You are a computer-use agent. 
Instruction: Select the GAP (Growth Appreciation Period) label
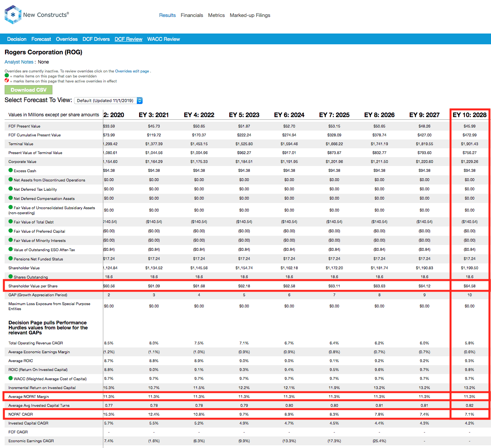[38, 295]
